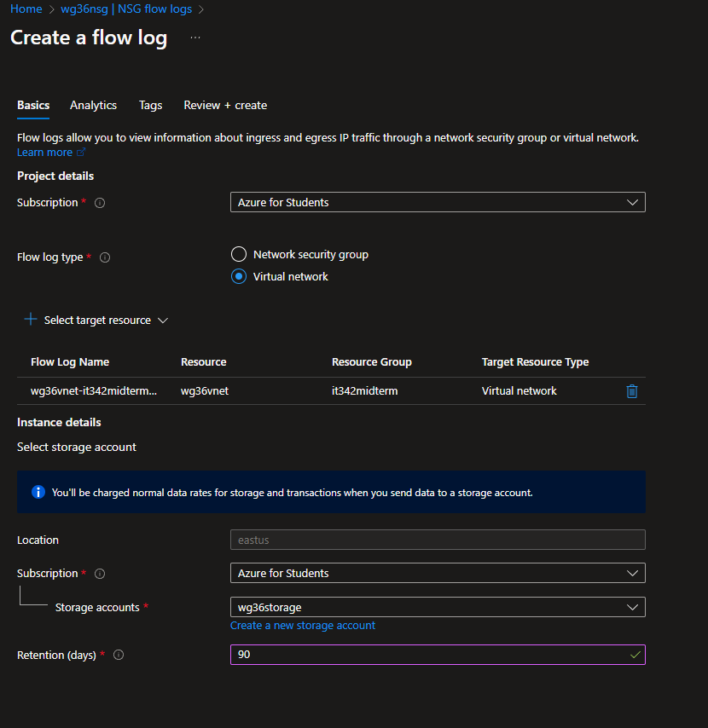The height and width of the screenshot is (728, 708).
Task: Click the Subscription info icon under Project details
Action: click(x=100, y=203)
